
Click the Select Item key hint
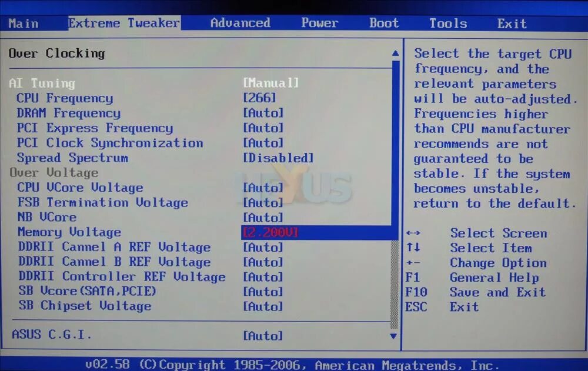pyautogui.click(x=491, y=248)
